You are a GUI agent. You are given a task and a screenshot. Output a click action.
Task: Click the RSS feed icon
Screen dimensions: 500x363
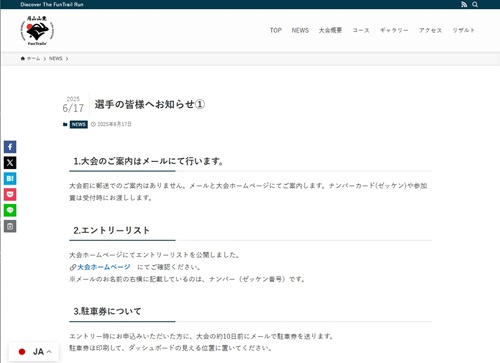point(464,4)
